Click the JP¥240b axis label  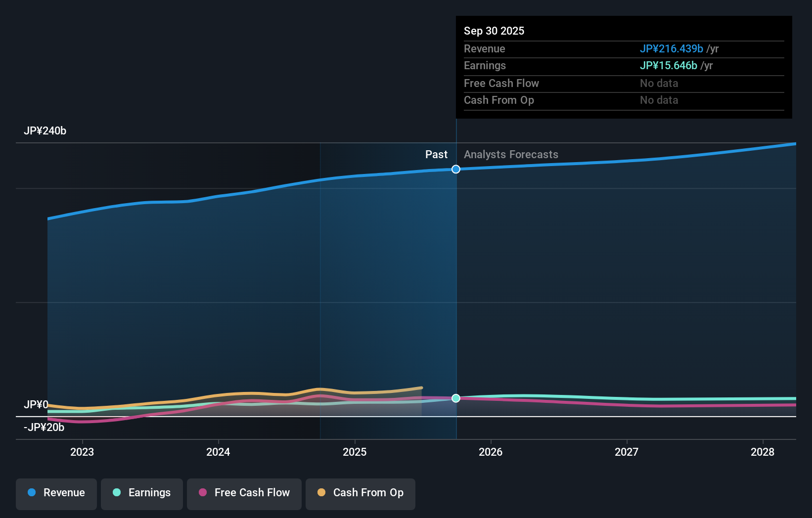[x=45, y=130]
